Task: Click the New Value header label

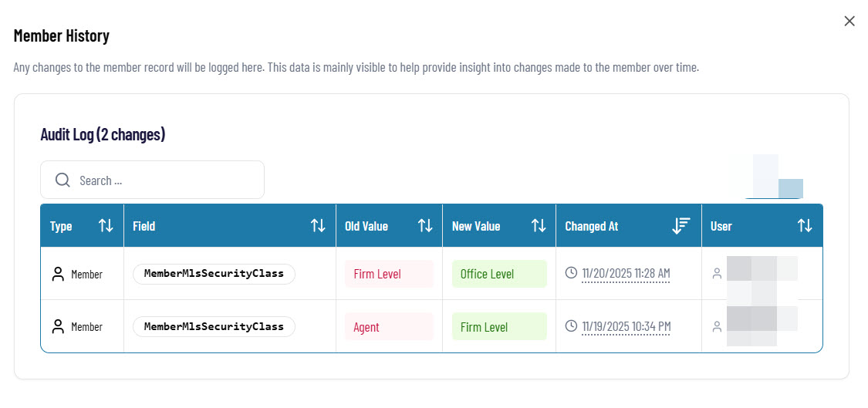Action: coord(476,227)
